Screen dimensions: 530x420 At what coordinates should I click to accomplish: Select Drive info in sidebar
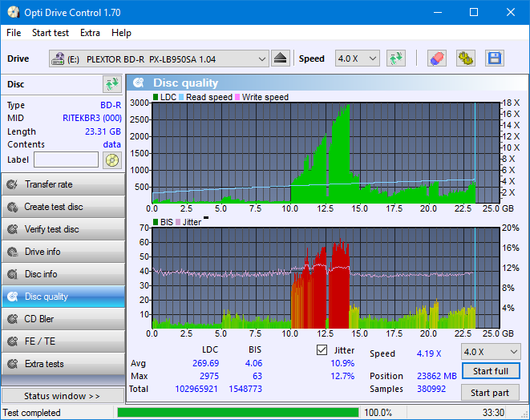pyautogui.click(x=63, y=252)
